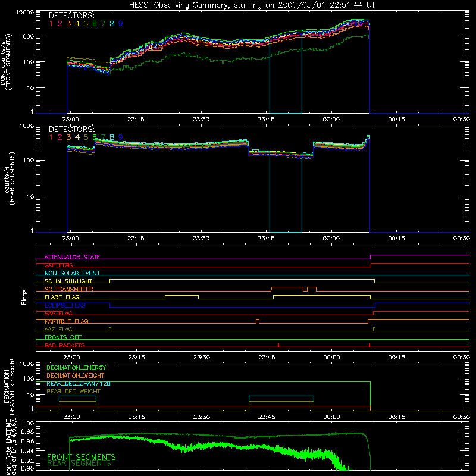Select orange detector 3 in rear segments legend
This screenshot has height=476, width=476.
(x=68, y=137)
